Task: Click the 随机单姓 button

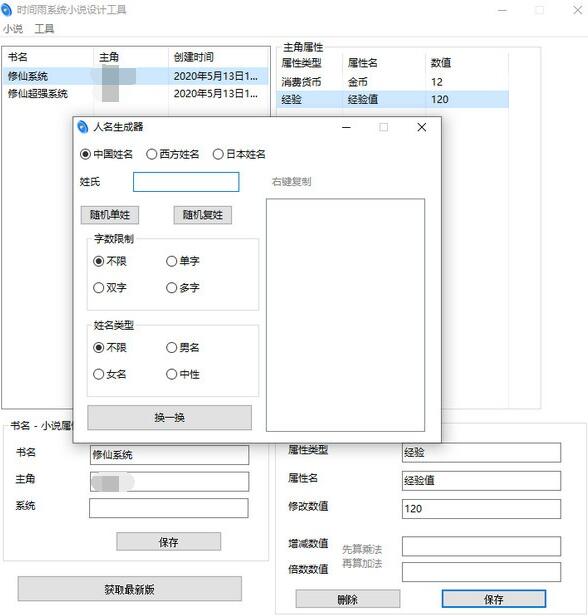Action: [x=110, y=215]
